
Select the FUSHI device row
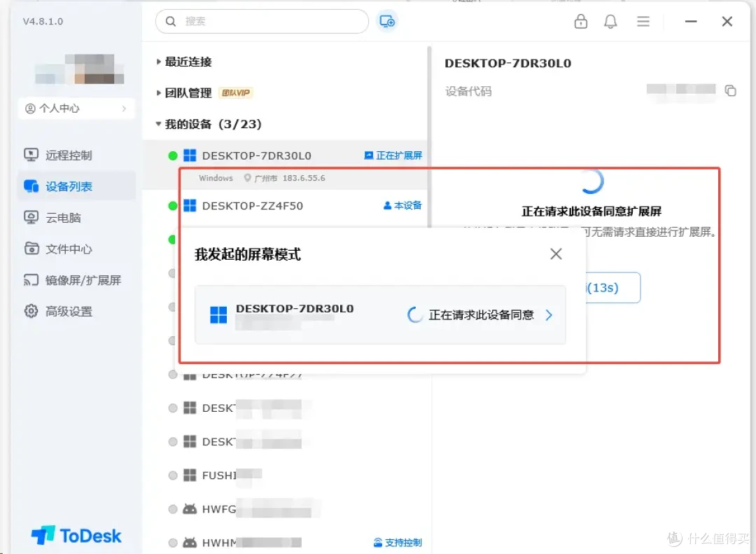tap(284, 475)
